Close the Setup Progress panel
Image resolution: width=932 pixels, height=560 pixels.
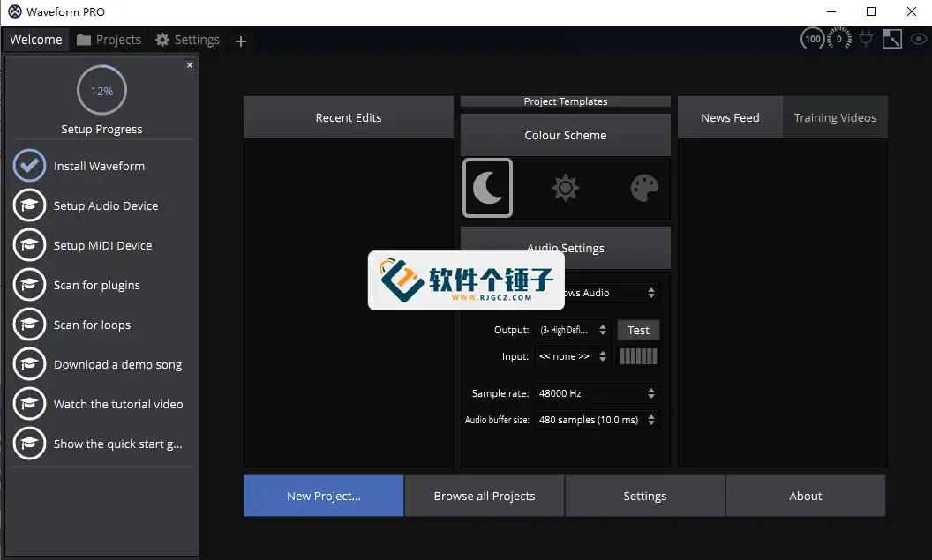[x=190, y=65]
